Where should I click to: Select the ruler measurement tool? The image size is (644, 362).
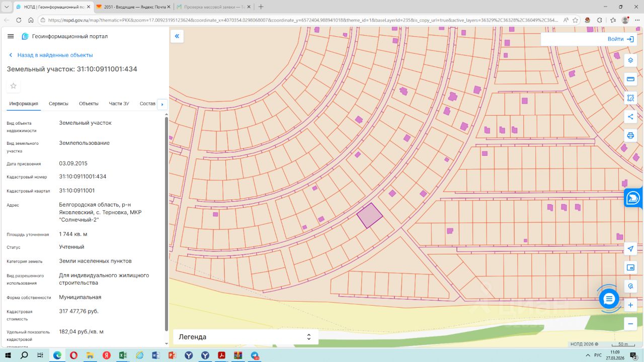point(630,79)
